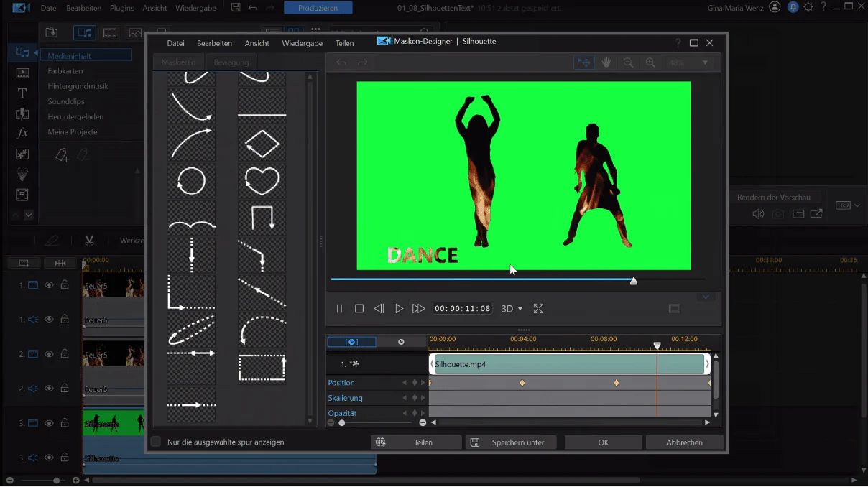
Task: Pause playback in mask designer
Action: [339, 308]
